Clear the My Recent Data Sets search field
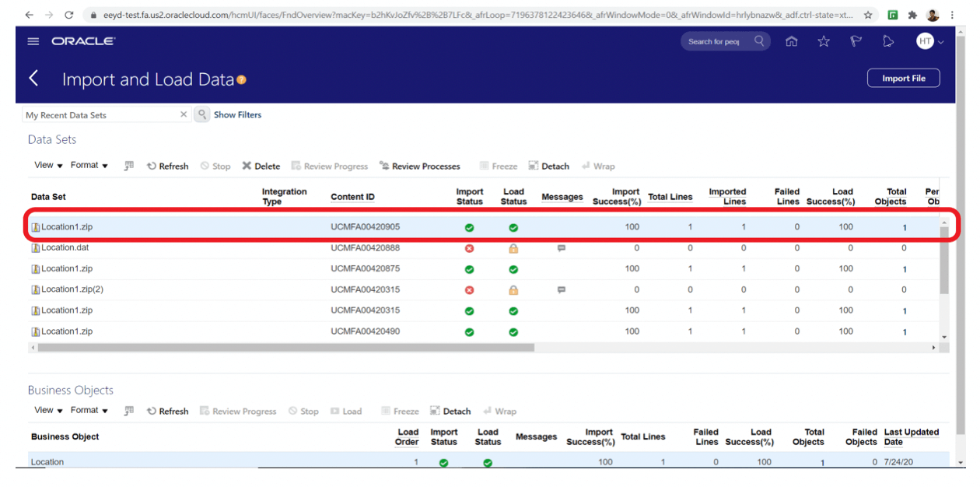 click(184, 114)
